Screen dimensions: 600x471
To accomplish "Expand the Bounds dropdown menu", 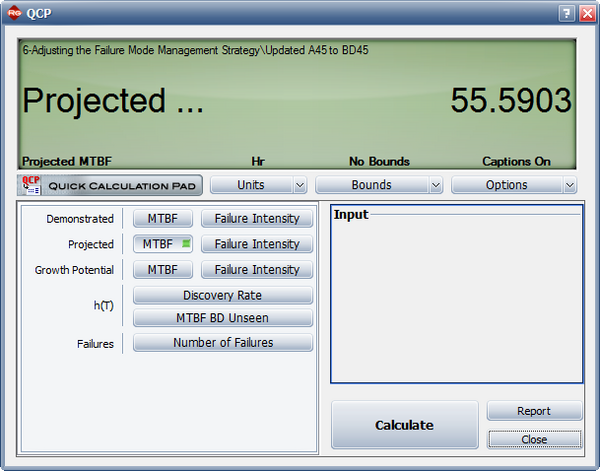I will click(378, 185).
